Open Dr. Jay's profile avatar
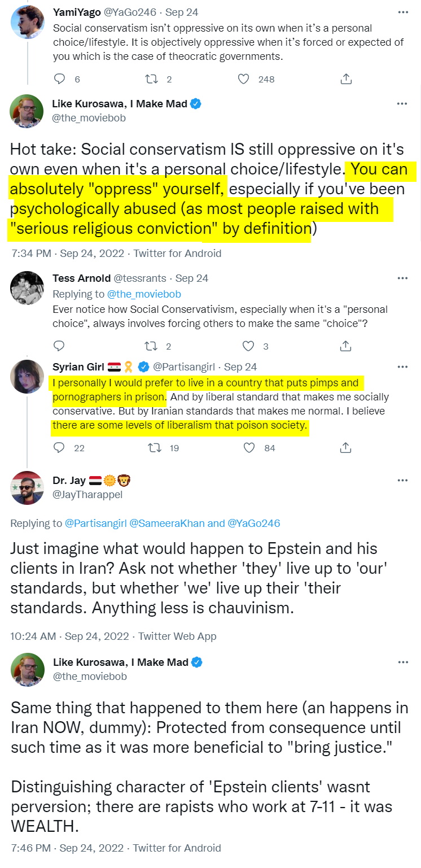Viewport: 421px width, 868px height. [27, 487]
